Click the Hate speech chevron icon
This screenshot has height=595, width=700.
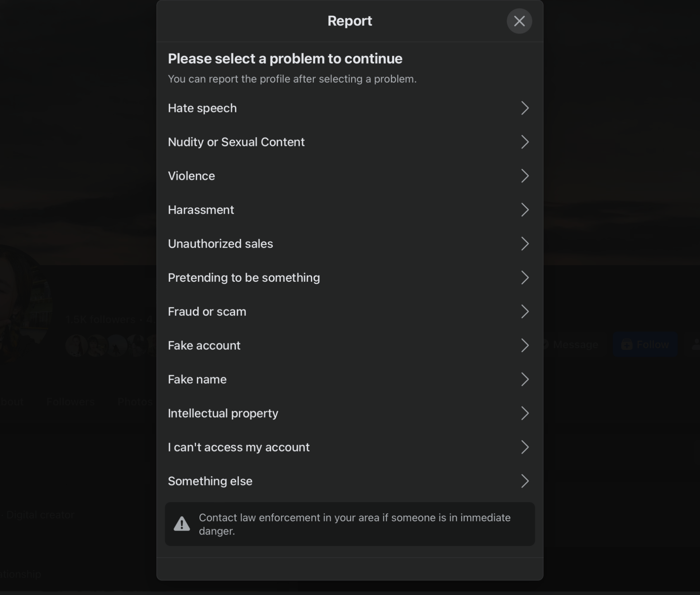[525, 108]
